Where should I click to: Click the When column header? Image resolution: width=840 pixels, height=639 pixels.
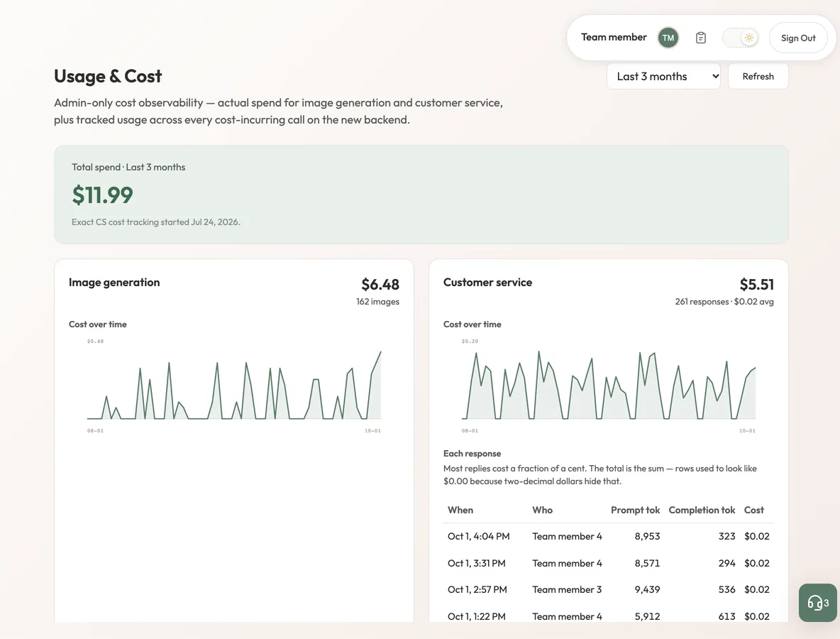[460, 510]
